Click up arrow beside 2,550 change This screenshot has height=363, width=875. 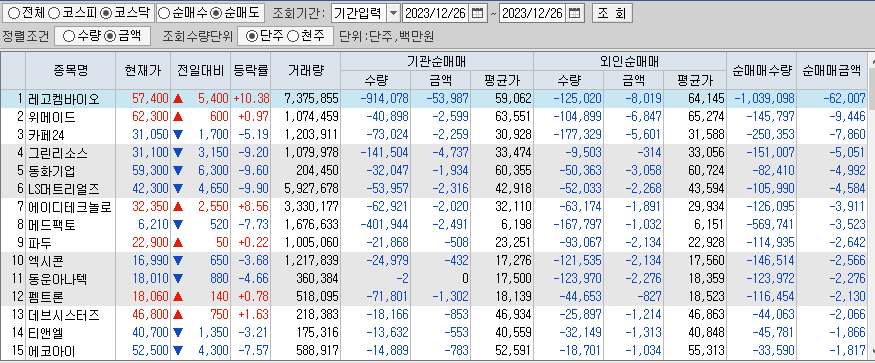(178, 207)
